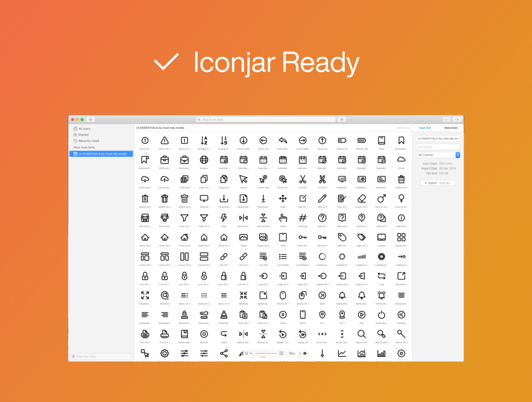This screenshot has height=402, width=532.
Task: Select the Loop icon
Action: pyautogui.click(x=381, y=276)
